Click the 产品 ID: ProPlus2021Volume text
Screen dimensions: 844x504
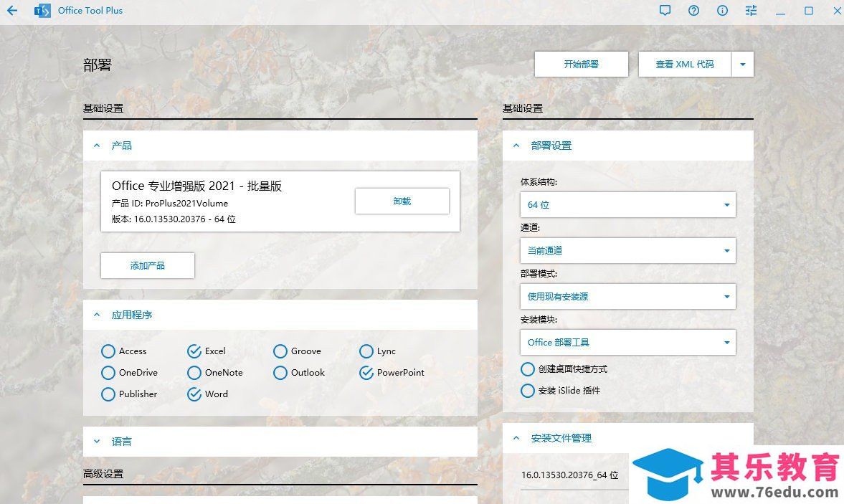169,204
